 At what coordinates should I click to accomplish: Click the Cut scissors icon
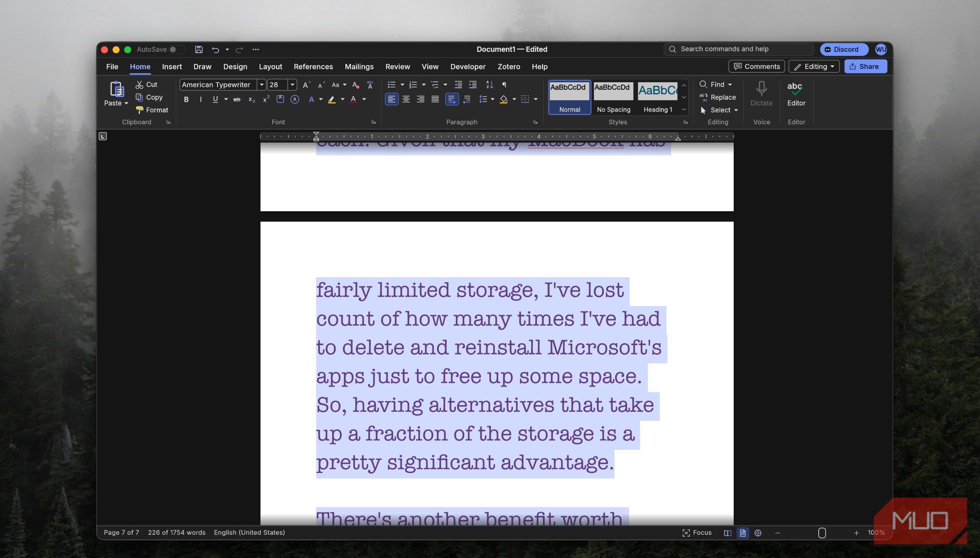click(139, 85)
